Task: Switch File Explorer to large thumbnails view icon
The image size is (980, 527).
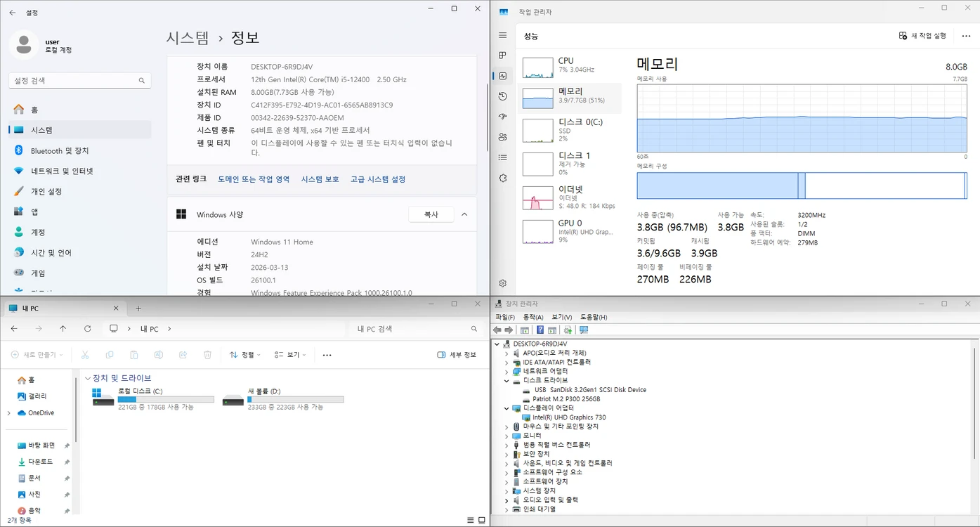Action: [482, 521]
